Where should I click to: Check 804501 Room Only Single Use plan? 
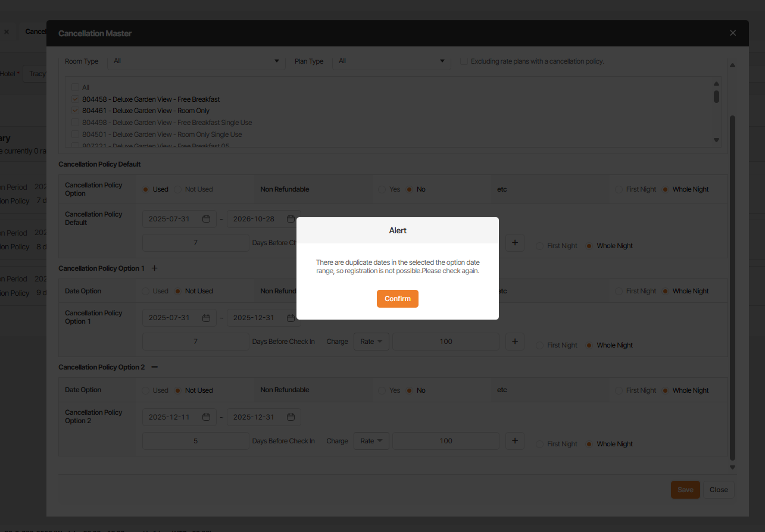click(x=76, y=134)
